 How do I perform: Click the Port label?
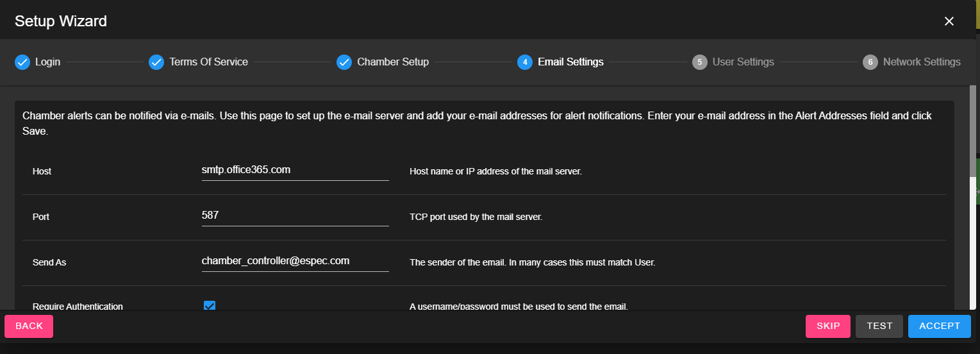(x=41, y=217)
